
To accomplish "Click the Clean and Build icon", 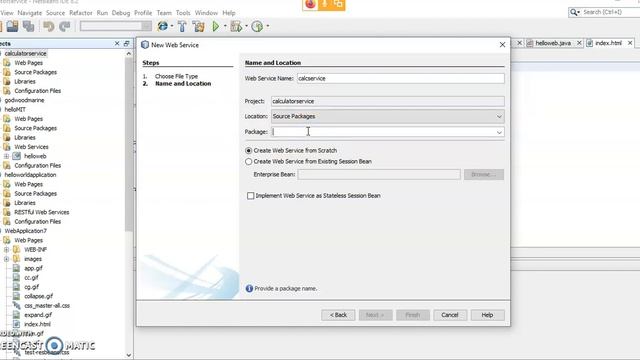I will [x=199, y=27].
